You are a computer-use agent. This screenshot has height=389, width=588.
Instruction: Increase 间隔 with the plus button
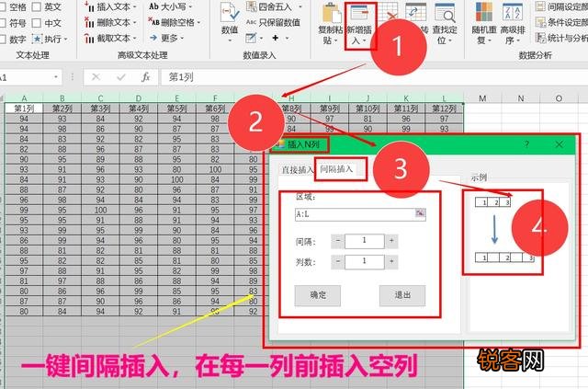coord(391,241)
